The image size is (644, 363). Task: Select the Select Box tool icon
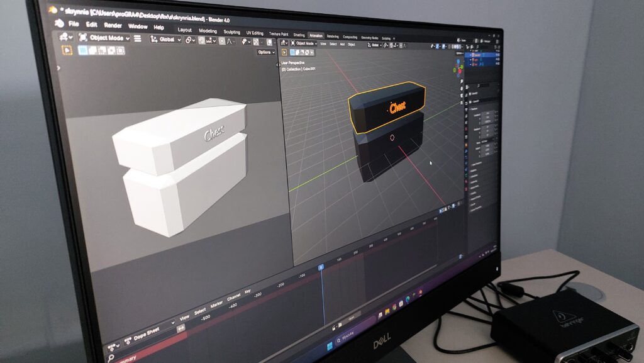coord(82,50)
